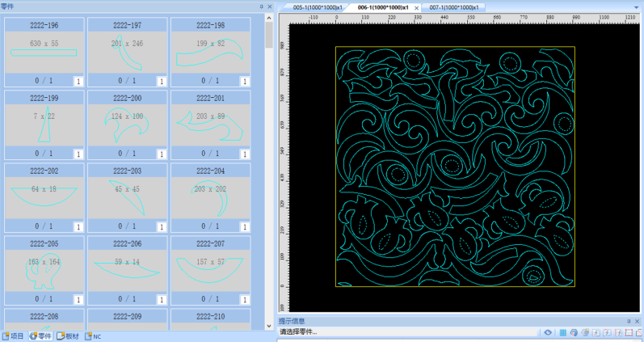
Task: Close the 提示信息 prompt panel
Action: [637, 322]
